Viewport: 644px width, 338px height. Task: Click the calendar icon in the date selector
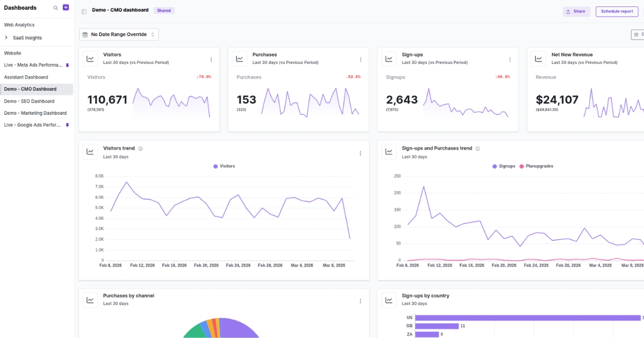(85, 34)
